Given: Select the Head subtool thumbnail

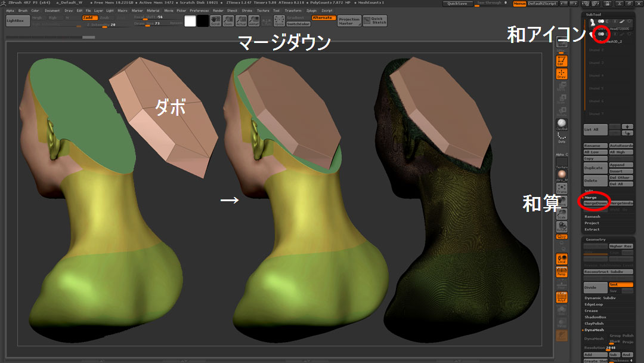Looking at the screenshot, I should tap(592, 23).
